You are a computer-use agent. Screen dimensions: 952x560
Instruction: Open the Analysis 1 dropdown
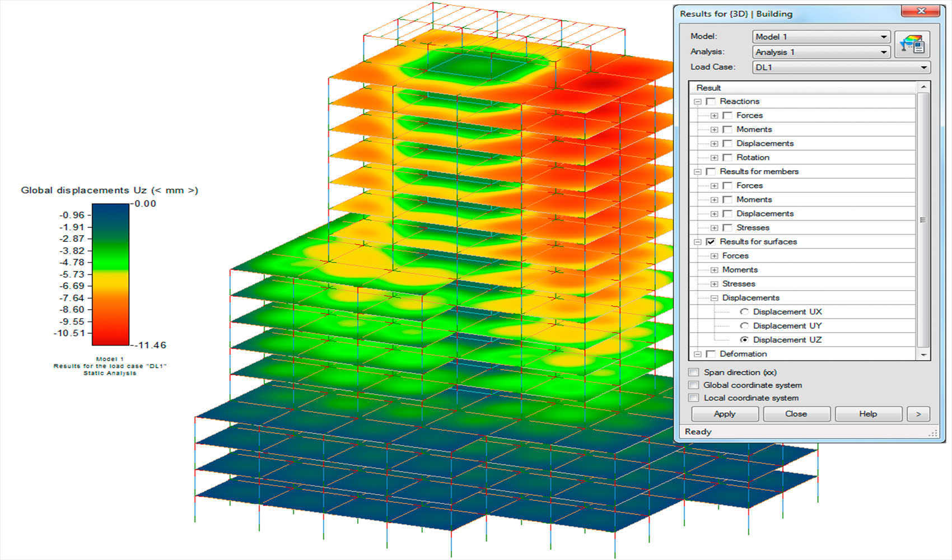pos(885,52)
